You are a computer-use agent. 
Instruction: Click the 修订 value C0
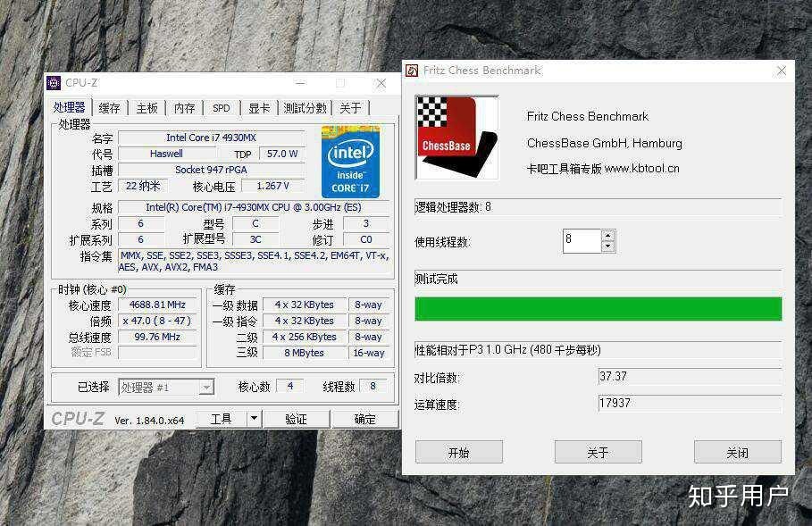[x=366, y=239]
